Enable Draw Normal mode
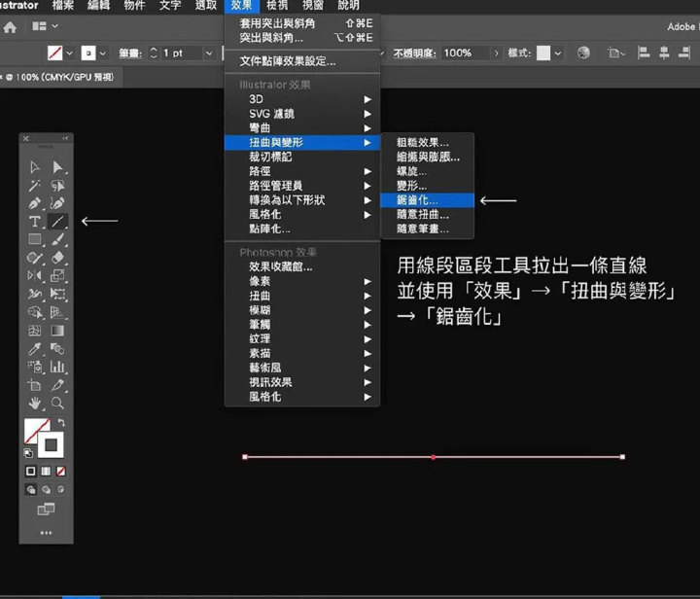The image size is (700, 599). [x=31, y=490]
